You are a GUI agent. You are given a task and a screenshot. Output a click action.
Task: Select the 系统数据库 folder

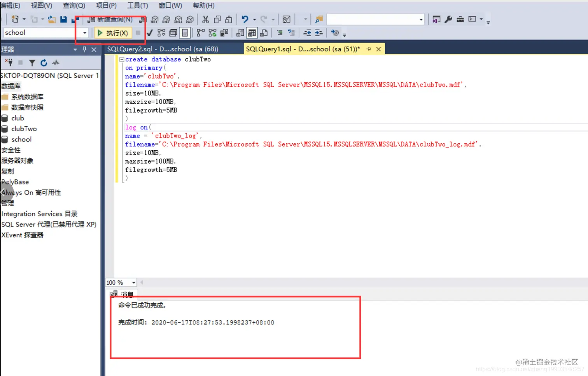click(x=27, y=97)
